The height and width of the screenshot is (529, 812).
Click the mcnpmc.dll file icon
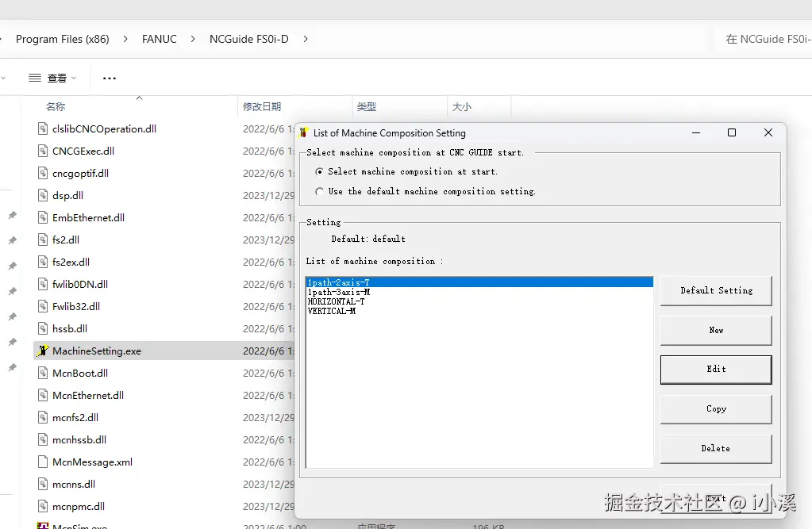pyautogui.click(x=43, y=507)
